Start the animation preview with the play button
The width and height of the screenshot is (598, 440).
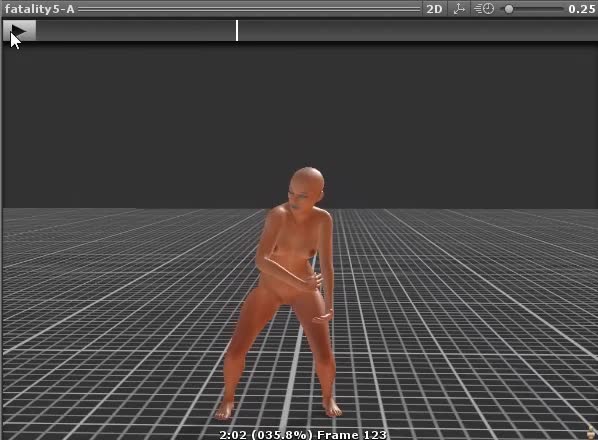[19, 31]
